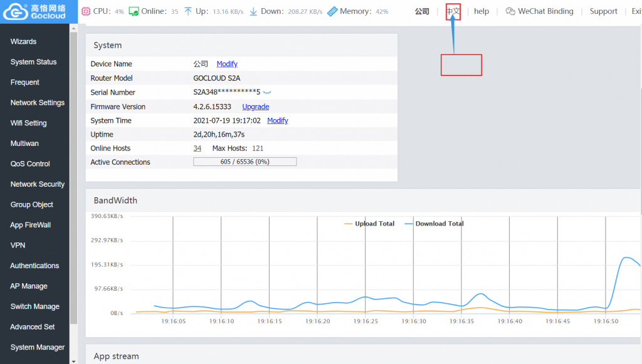Open System Status in sidebar
This screenshot has width=642, height=364.
(33, 62)
